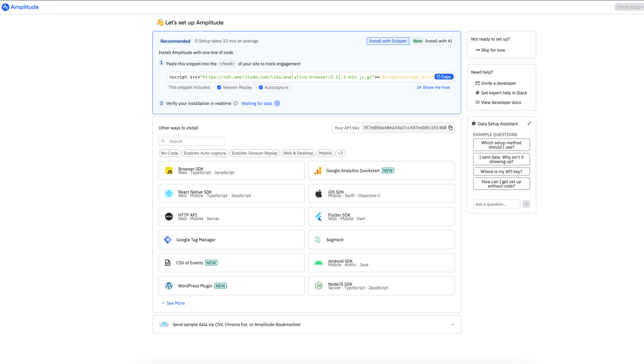Click Skip for now link
This screenshot has height=364, width=644.
click(x=490, y=50)
